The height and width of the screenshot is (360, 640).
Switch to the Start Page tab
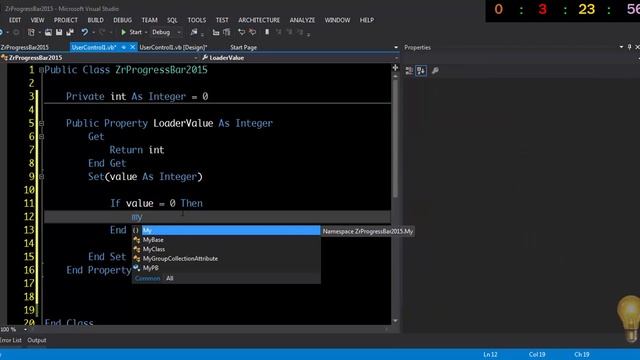244,47
